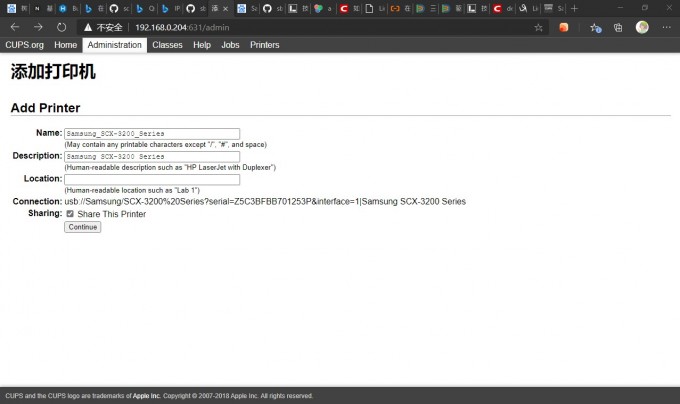Select the Administration navigation tab
Screen dimensions: 680x404
(x=114, y=45)
